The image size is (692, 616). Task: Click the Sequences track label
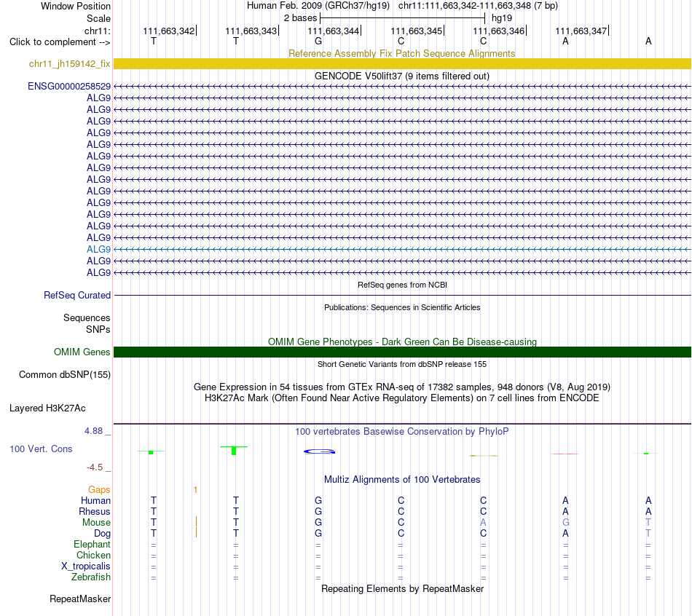(x=87, y=317)
